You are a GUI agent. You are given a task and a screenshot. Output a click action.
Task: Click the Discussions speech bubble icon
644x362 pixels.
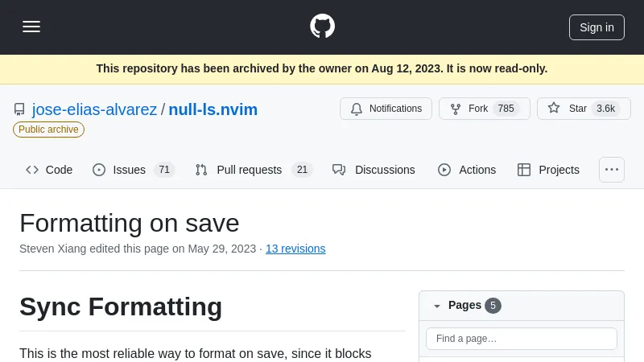pyautogui.click(x=339, y=170)
